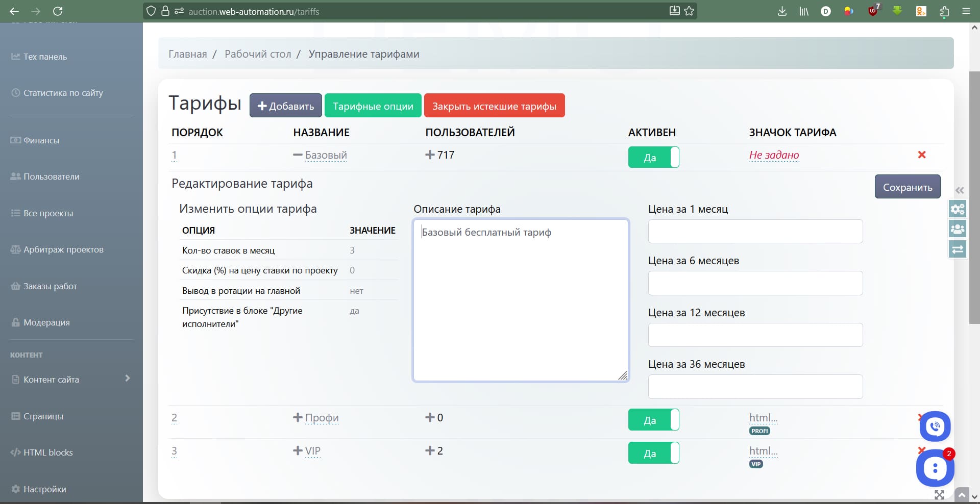Click the users group icon on right panel

[x=958, y=229]
